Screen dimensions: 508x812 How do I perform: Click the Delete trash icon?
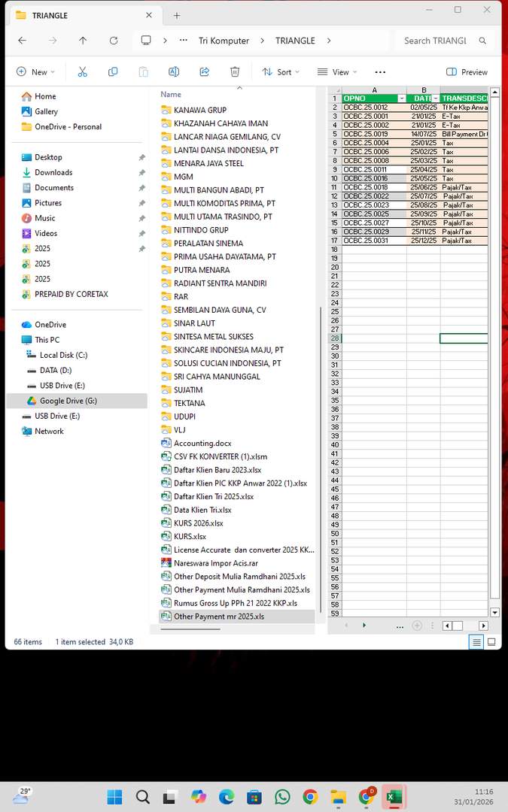pos(235,72)
